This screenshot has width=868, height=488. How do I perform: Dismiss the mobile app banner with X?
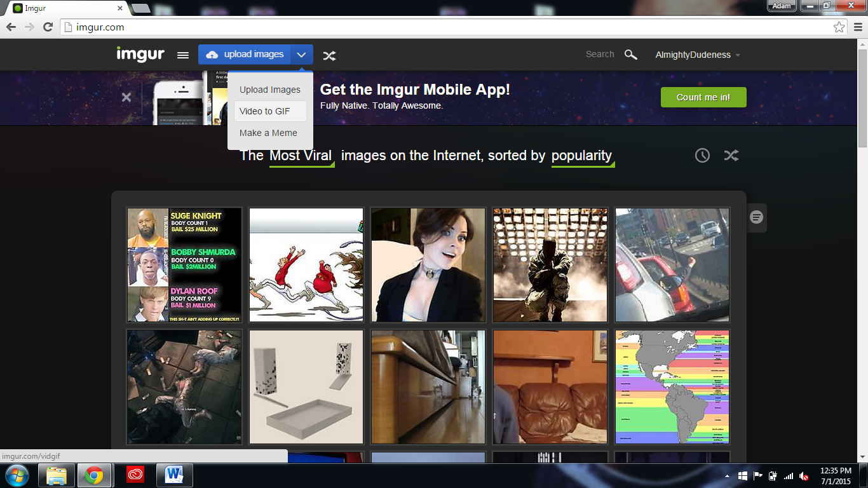coord(126,97)
